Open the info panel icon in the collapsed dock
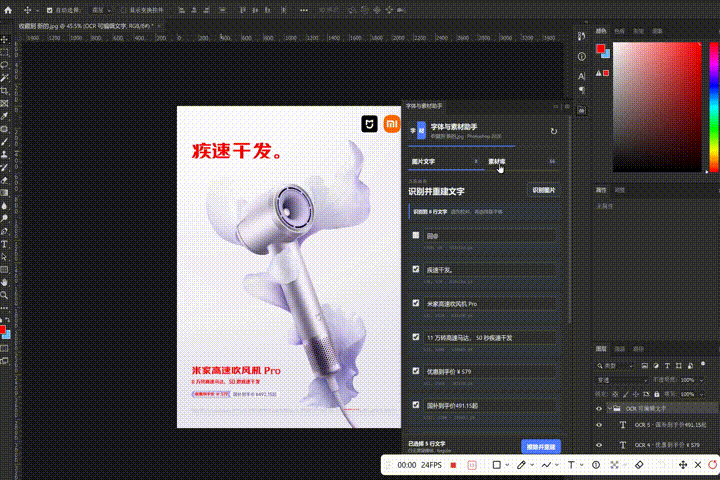The width and height of the screenshot is (720, 480). pos(582,56)
